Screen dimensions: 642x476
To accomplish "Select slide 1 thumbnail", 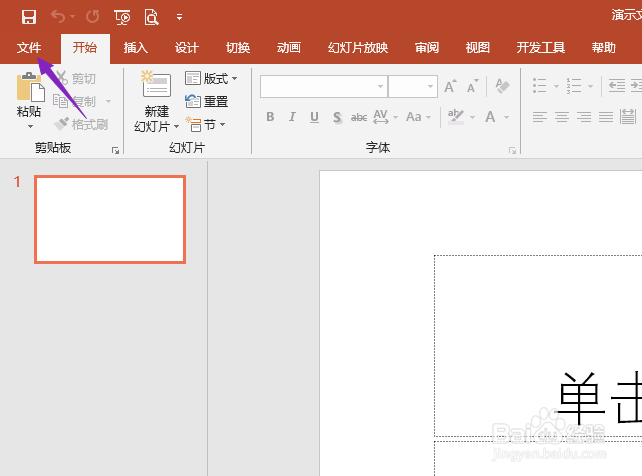I will pyautogui.click(x=110, y=219).
